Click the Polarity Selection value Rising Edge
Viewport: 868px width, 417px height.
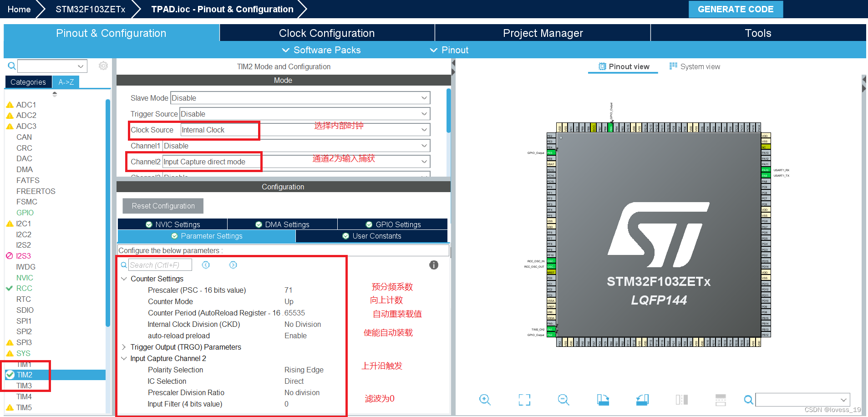(x=304, y=370)
